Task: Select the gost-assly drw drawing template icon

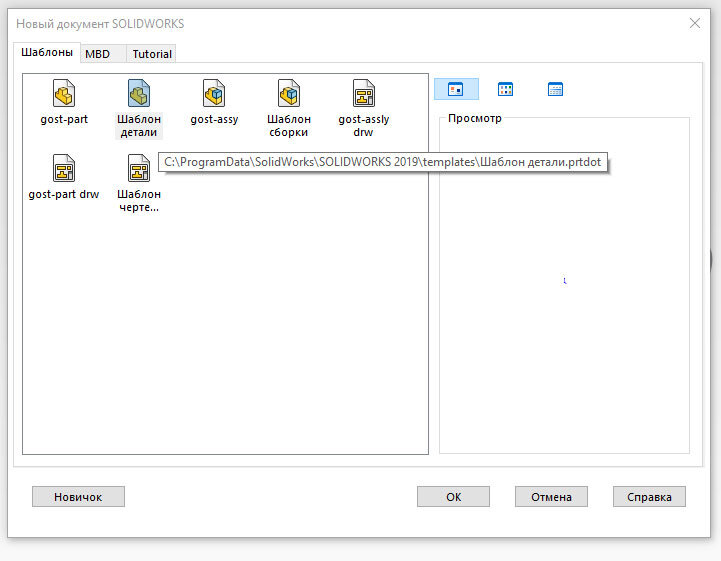Action: 364,93
